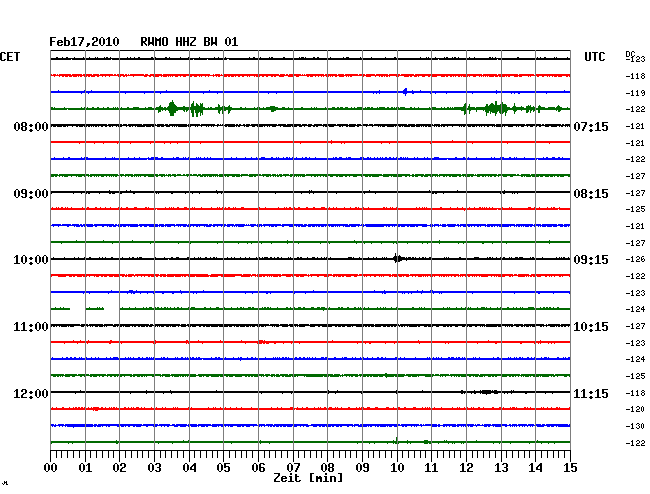
Task: Click minute tick label 09
Action: pos(362,468)
